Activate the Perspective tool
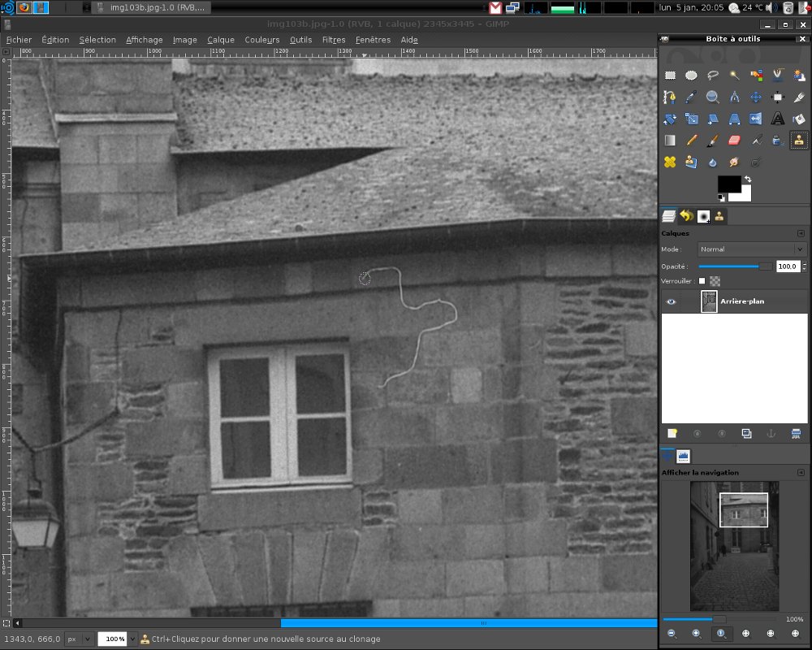 click(x=734, y=119)
